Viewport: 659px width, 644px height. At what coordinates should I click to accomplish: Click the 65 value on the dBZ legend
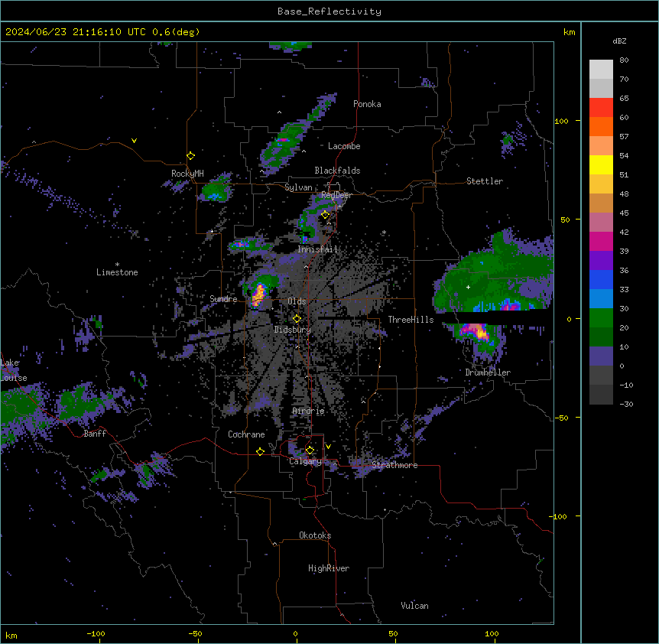point(624,99)
